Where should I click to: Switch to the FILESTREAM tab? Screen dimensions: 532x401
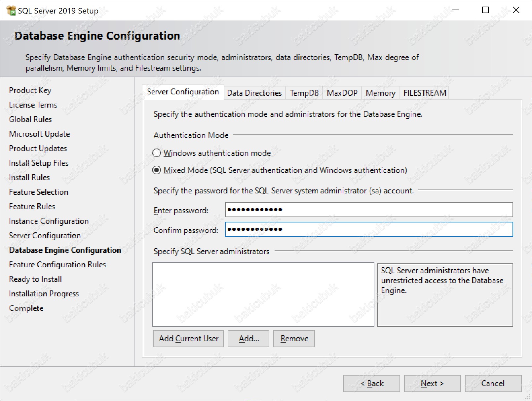425,93
